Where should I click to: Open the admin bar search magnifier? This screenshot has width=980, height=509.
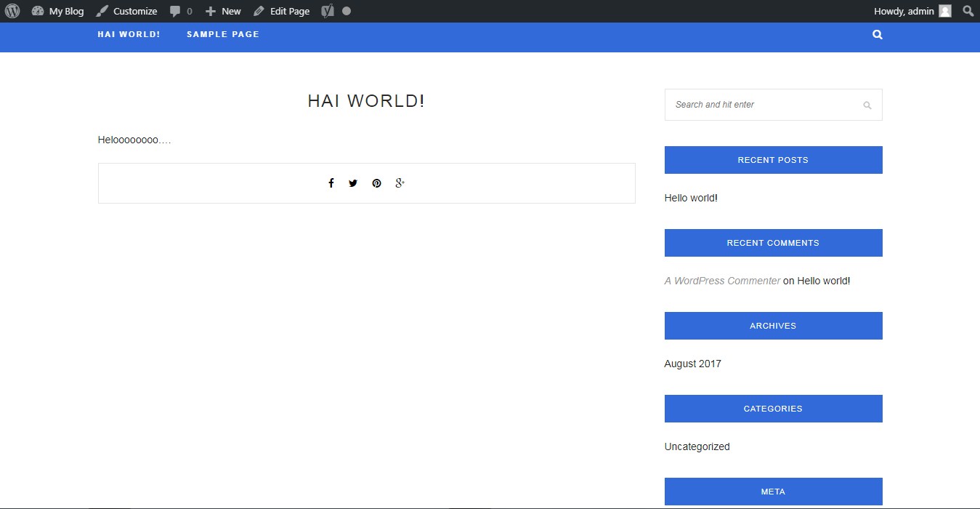(968, 10)
